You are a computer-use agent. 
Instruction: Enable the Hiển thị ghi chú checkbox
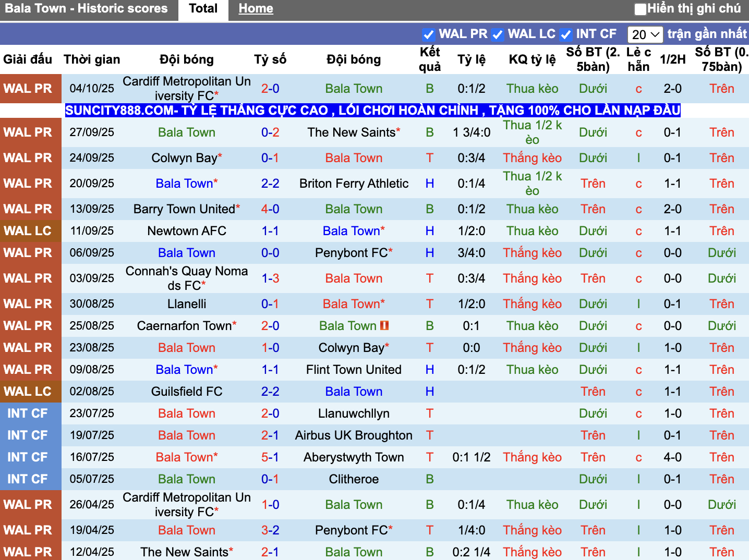pyautogui.click(x=640, y=9)
